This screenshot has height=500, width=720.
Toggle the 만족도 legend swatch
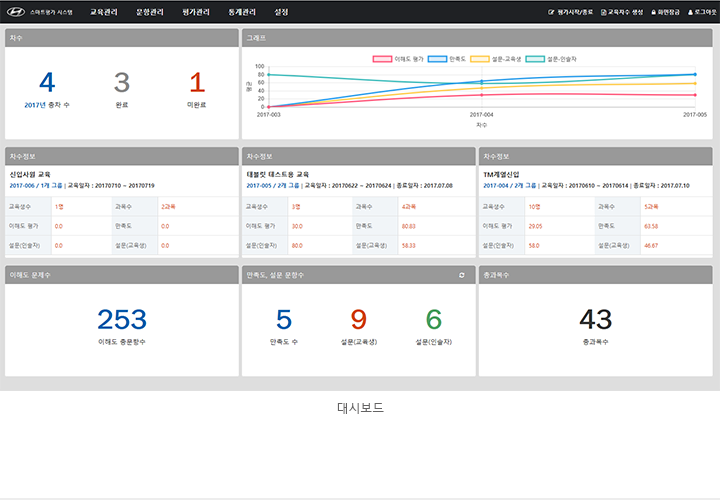point(437,59)
